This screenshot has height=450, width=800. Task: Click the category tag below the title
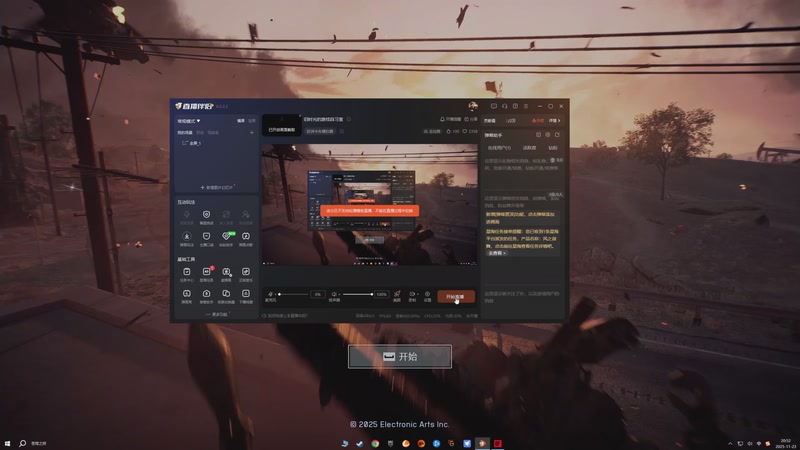[320, 131]
